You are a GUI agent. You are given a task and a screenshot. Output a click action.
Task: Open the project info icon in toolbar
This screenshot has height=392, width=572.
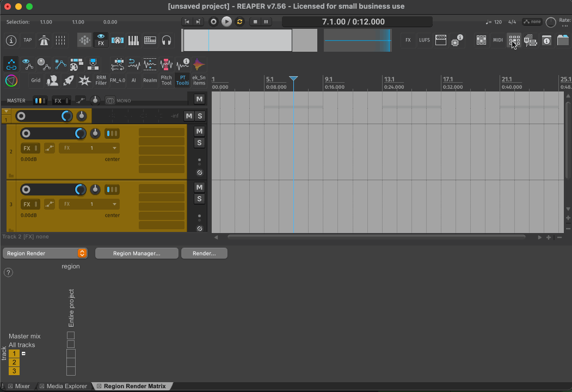(x=11, y=40)
